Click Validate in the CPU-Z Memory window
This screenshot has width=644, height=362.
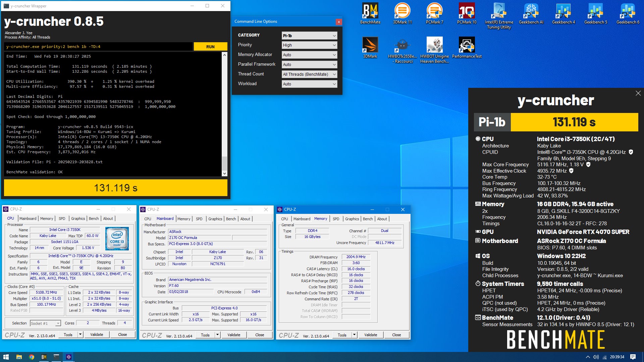pyautogui.click(x=371, y=335)
